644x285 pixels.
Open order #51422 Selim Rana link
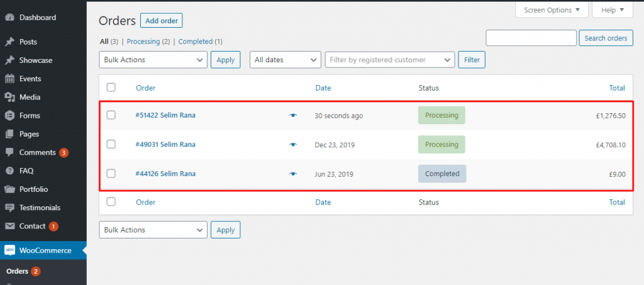click(165, 115)
